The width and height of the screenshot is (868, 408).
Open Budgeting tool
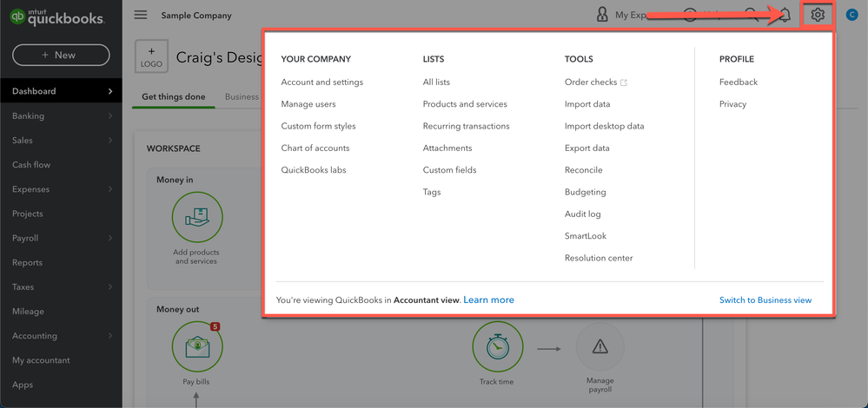[585, 192]
